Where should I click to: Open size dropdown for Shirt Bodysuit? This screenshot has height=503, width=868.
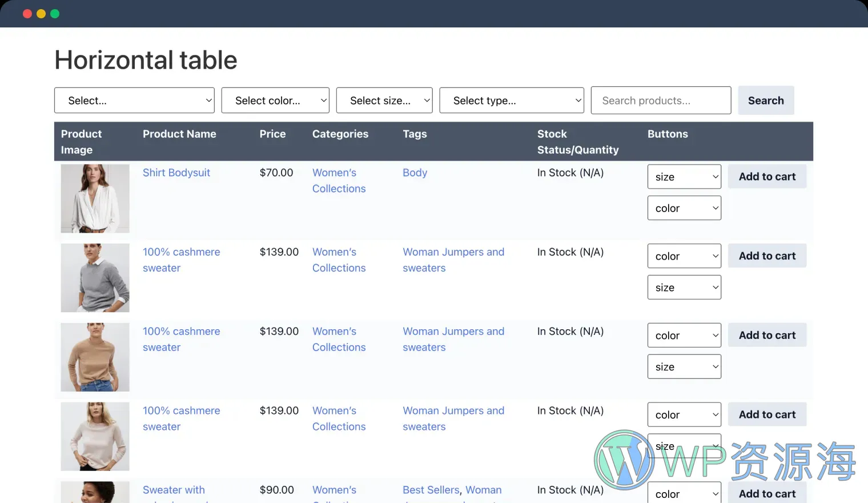pyautogui.click(x=684, y=177)
